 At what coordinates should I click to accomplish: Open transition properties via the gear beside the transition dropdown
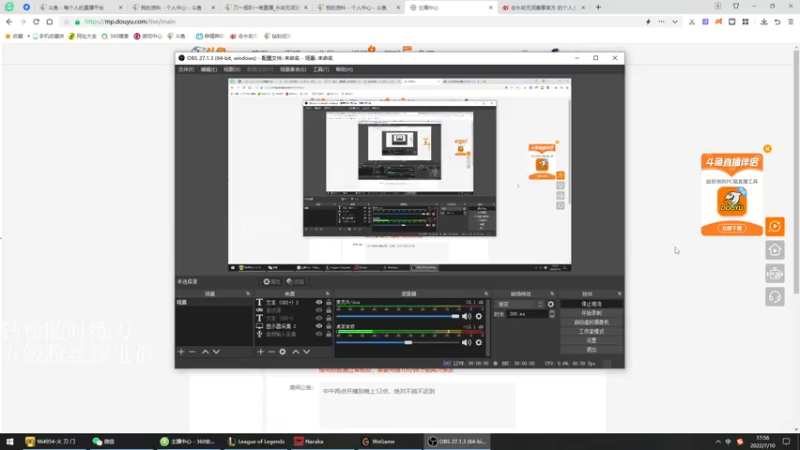click(551, 304)
